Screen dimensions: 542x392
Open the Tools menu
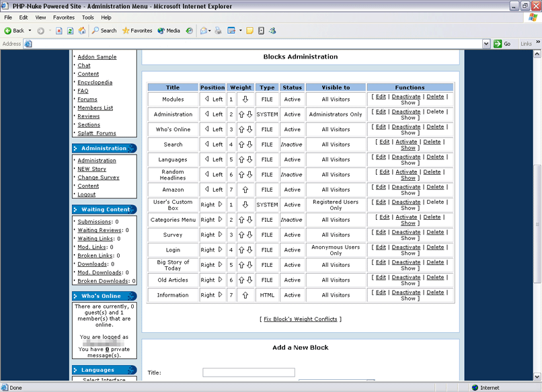point(88,17)
